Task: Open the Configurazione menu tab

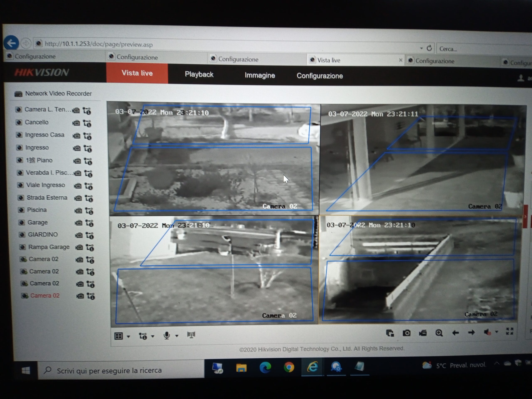Action: [x=319, y=76]
